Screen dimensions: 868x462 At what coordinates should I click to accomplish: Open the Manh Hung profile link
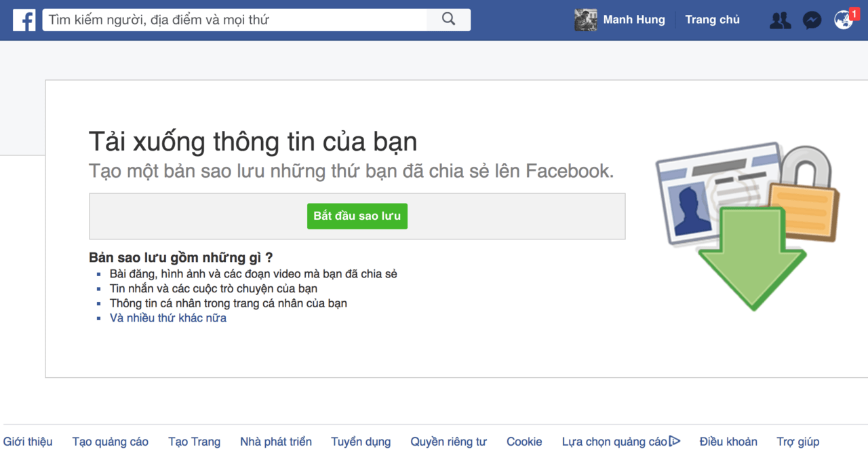[634, 20]
